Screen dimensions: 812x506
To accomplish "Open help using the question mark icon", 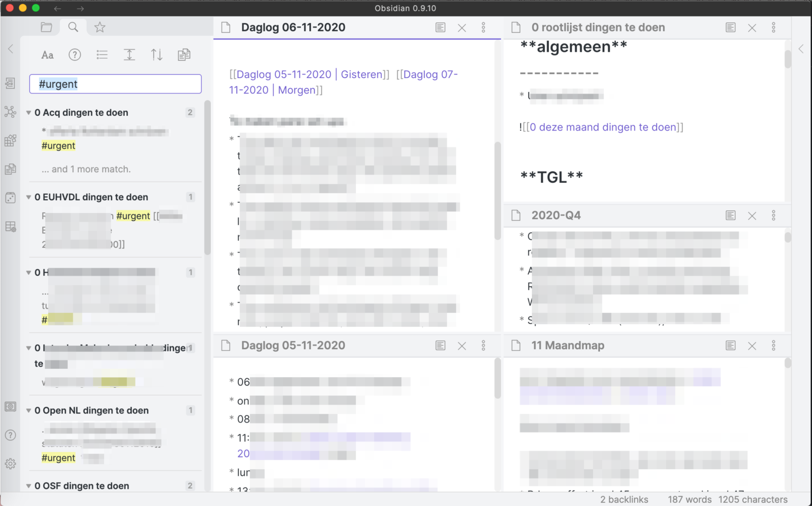I will [x=10, y=435].
